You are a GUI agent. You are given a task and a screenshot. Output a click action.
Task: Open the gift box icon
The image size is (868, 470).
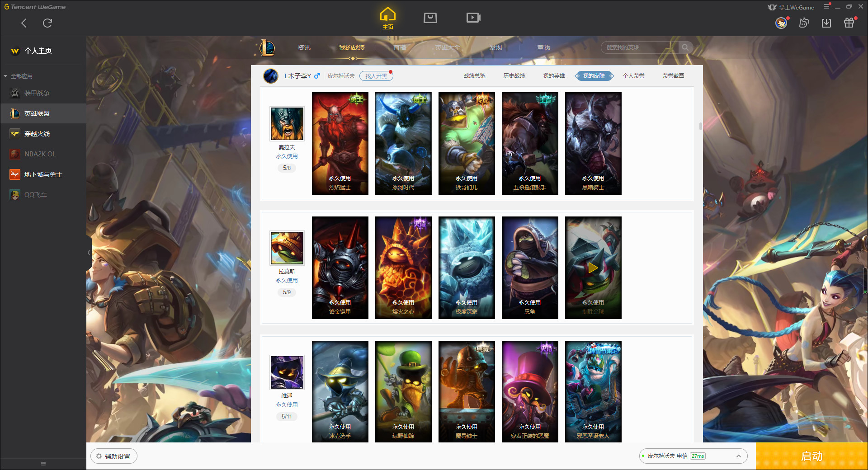[x=849, y=23]
